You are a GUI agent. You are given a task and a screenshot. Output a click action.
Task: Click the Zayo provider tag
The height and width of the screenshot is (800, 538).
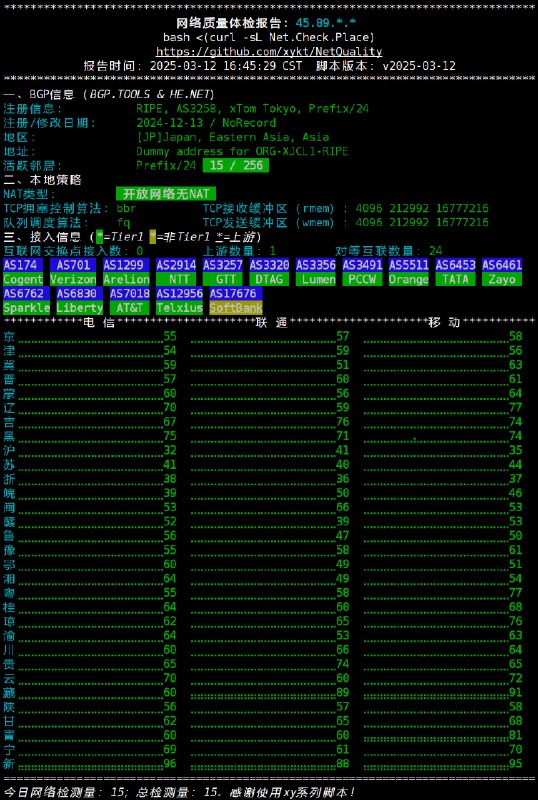(x=502, y=279)
